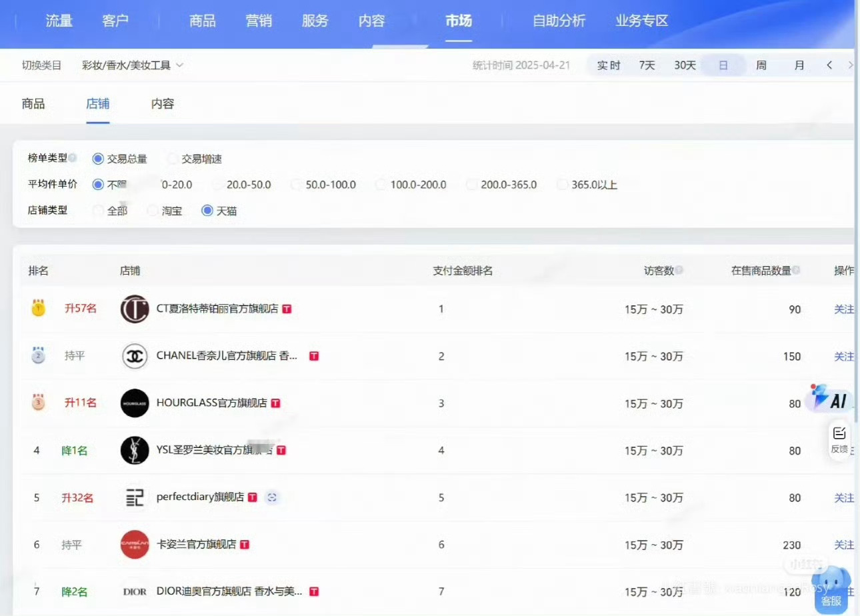
Task: Open the 自助分析 top menu
Action: [559, 21]
